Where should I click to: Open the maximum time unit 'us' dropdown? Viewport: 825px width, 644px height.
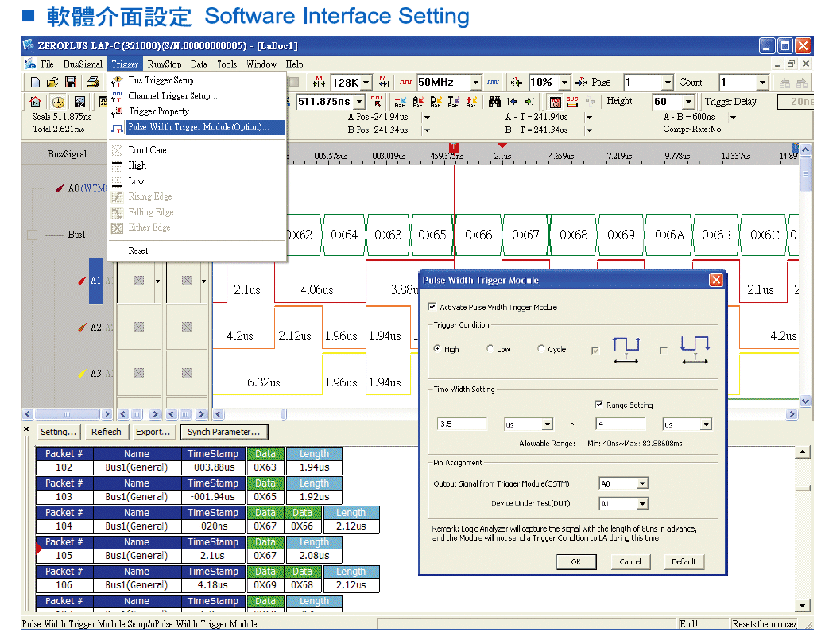706,424
